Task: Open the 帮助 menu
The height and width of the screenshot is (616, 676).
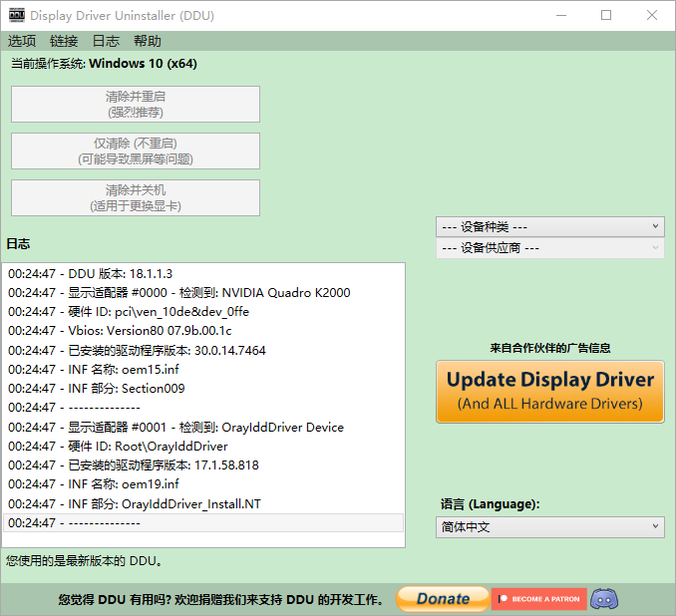Action: click(147, 41)
